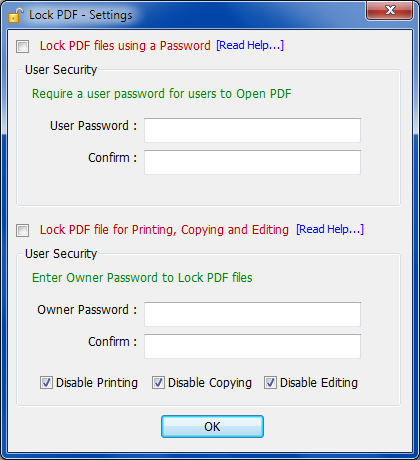Select the Confirm field below Owner Password
This screenshot has width=420, height=460.
252,346
